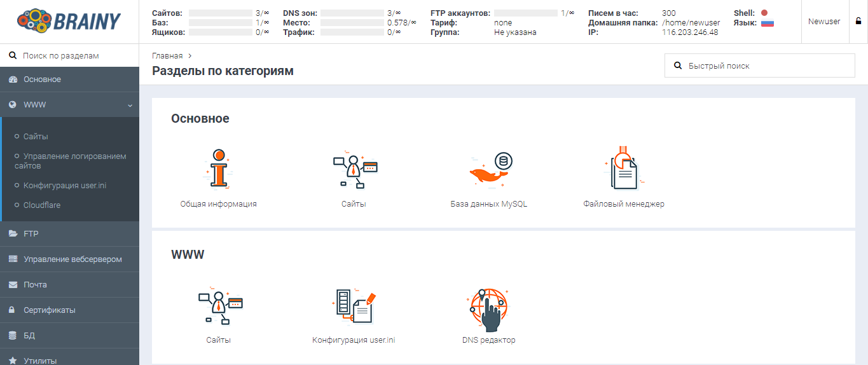Expand the FTP sidebar section
Screen dimensions: 868x365
click(x=69, y=234)
